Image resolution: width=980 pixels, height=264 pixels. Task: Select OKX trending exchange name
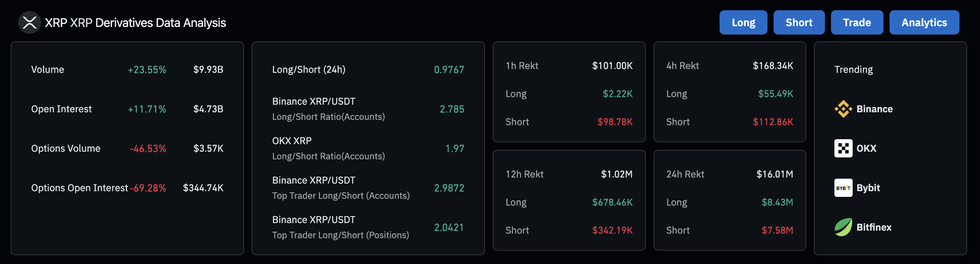[x=866, y=149]
